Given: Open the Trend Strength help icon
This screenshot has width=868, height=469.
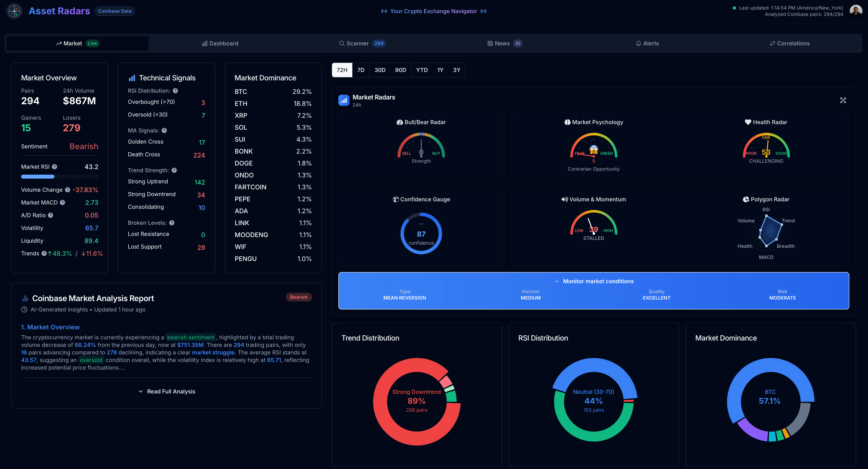Looking at the screenshot, I should click(x=174, y=170).
